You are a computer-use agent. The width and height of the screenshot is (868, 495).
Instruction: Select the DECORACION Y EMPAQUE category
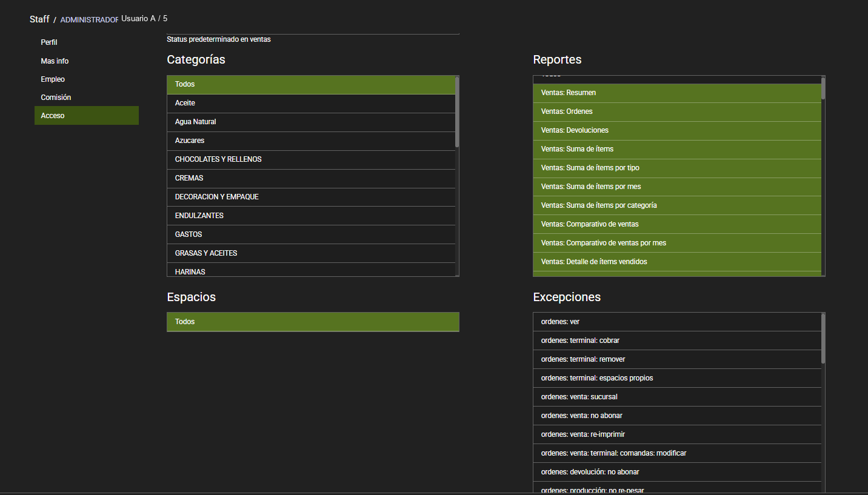pos(311,198)
